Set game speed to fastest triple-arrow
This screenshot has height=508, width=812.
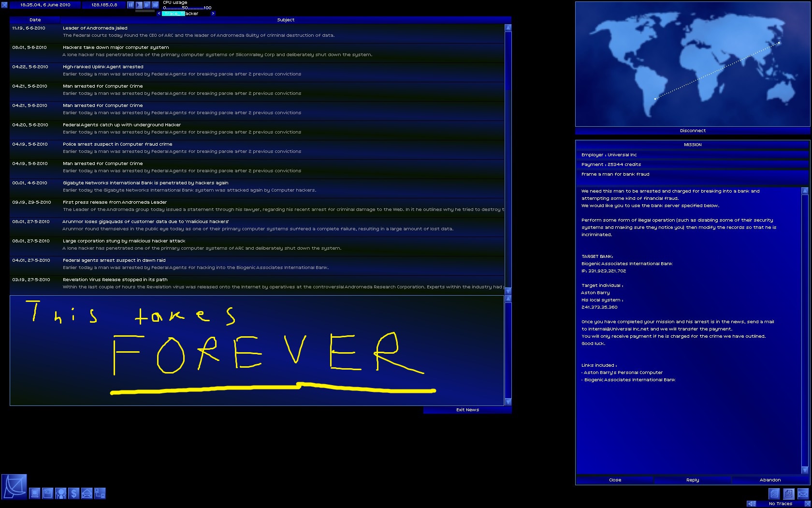155,5
